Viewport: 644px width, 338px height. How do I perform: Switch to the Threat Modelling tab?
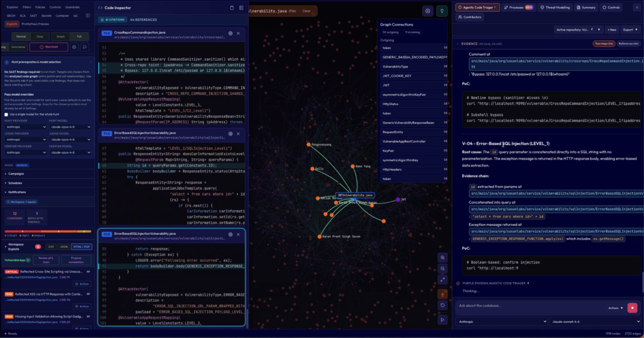tap(555, 8)
